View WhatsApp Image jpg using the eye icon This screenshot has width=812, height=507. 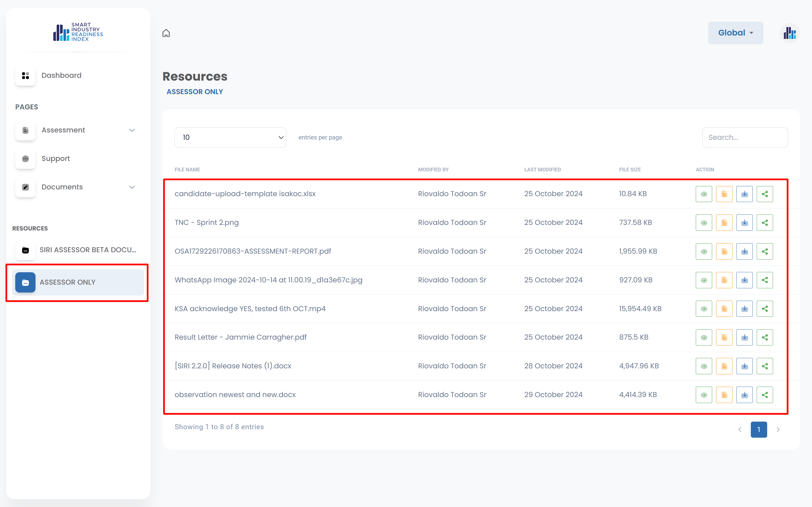click(x=704, y=280)
